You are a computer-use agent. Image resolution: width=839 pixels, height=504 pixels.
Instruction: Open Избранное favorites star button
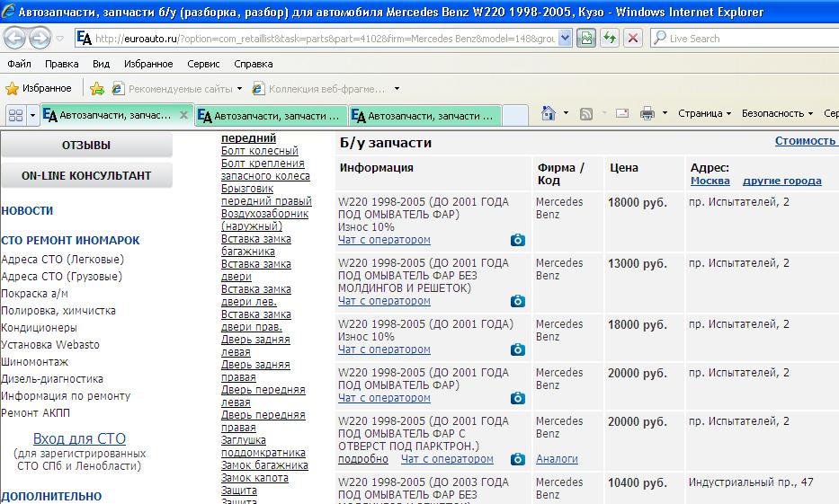[39, 88]
